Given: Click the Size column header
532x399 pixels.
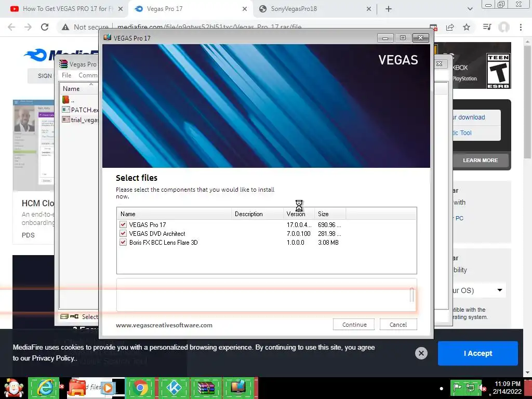Looking at the screenshot, I should 330,214.
